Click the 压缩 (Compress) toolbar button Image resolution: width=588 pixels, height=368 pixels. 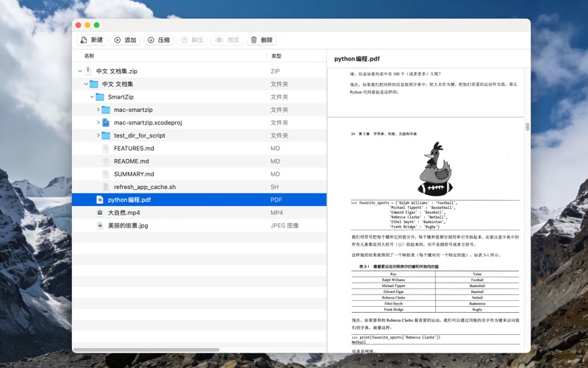click(x=158, y=40)
